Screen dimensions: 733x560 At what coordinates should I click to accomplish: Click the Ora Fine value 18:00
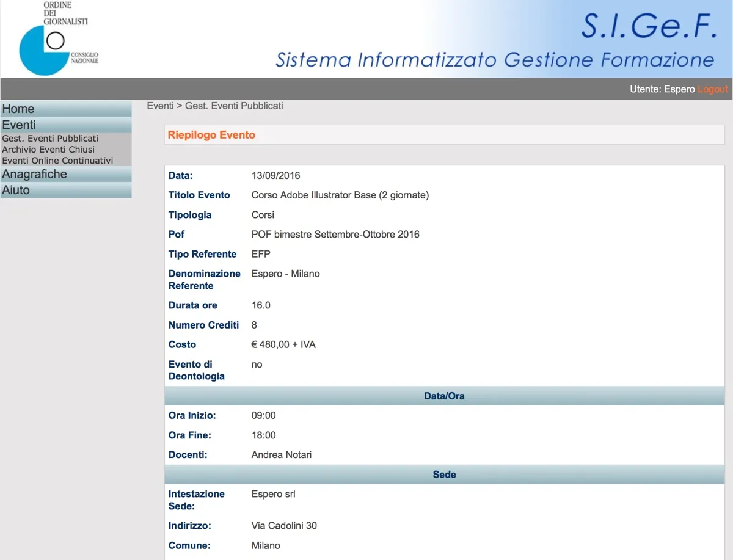pyautogui.click(x=263, y=435)
